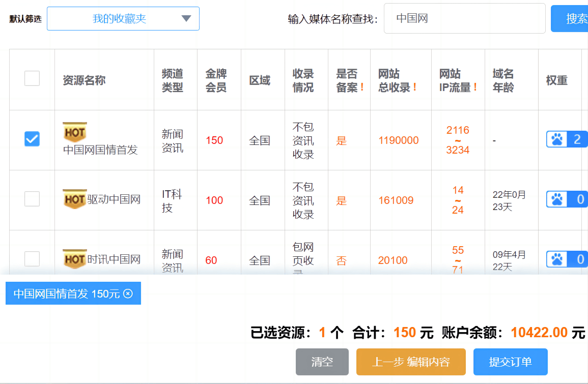Click warning mark beside 网站总收录 header

pyautogui.click(x=415, y=87)
